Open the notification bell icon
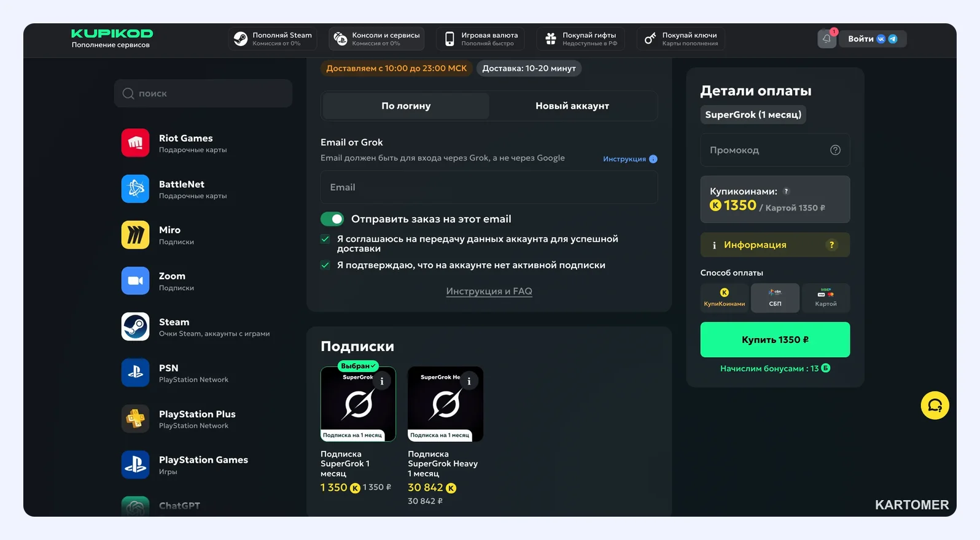Image resolution: width=980 pixels, height=540 pixels. pyautogui.click(x=826, y=39)
